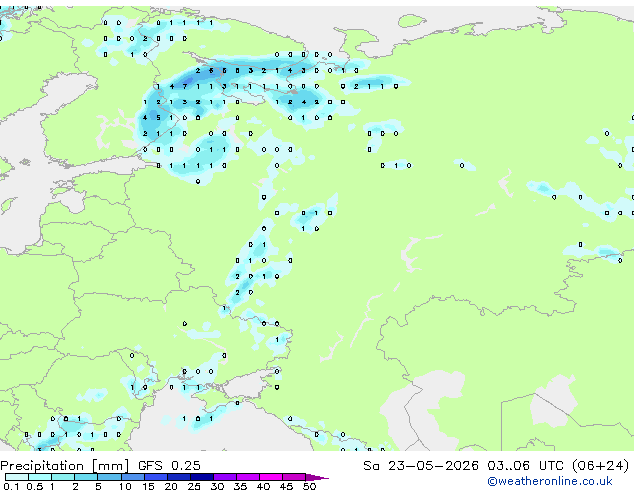Pick the 40–45 mm magenta legend swatch
This screenshot has height=490, width=634.
click(x=271, y=477)
